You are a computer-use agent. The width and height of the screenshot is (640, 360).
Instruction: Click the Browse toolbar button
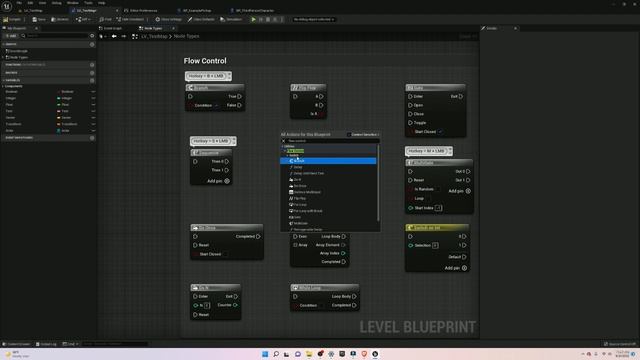[x=60, y=19]
